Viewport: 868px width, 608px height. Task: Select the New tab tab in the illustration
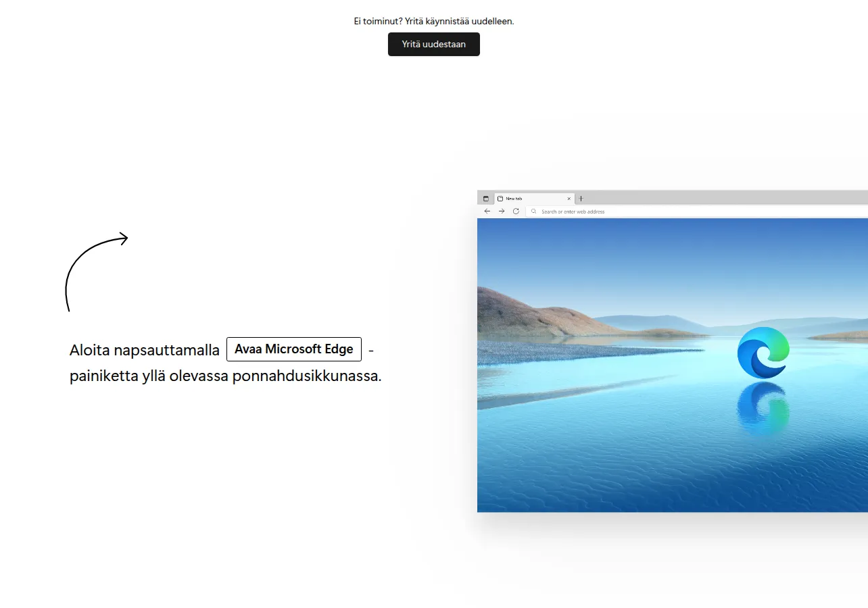(535, 199)
